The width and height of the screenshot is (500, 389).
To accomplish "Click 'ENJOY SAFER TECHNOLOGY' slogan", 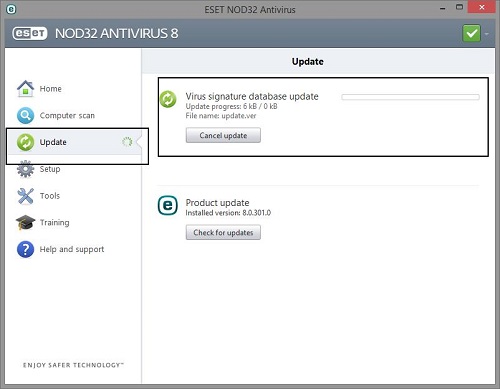I will tap(73, 365).
